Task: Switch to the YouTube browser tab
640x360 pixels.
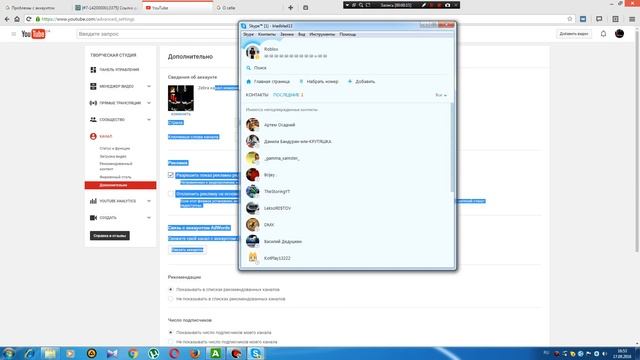Action: pyautogui.click(x=177, y=7)
